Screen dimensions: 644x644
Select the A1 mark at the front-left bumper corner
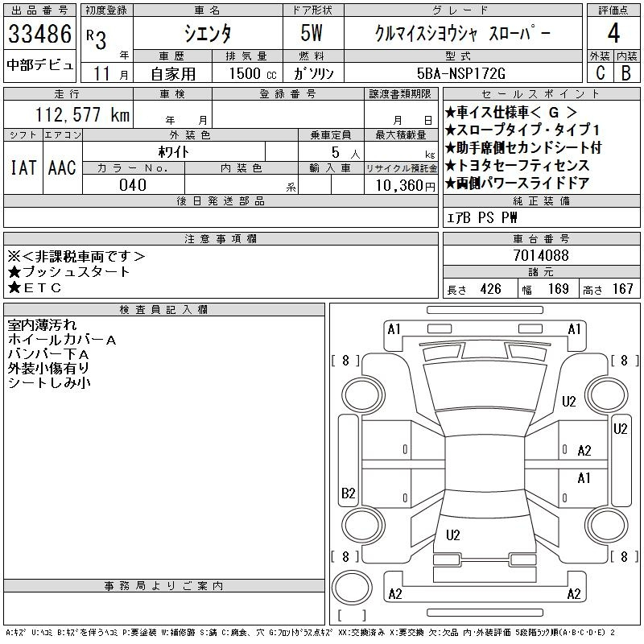394,328
